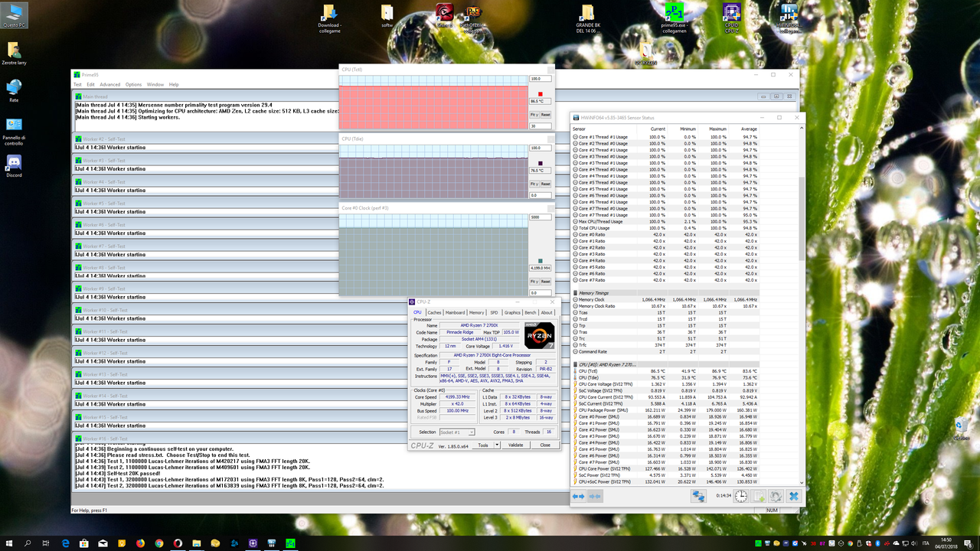Click HWiNFO collapse columns arrows icon
980x551 pixels.
(594, 496)
